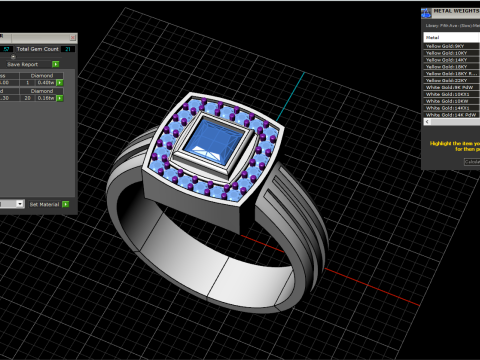The image size is (480, 360).
Task: Select White Gold 9K PdW in the metal list
Action: click(x=451, y=87)
